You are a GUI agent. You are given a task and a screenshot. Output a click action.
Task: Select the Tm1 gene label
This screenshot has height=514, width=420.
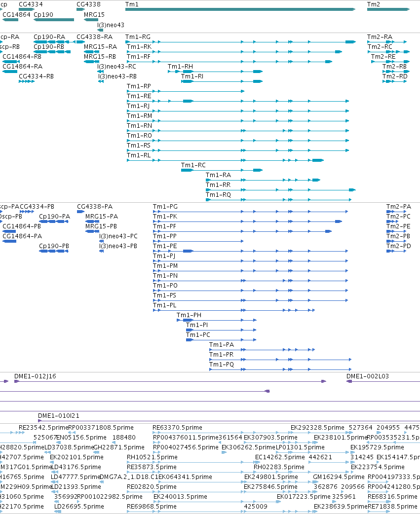point(132,4)
